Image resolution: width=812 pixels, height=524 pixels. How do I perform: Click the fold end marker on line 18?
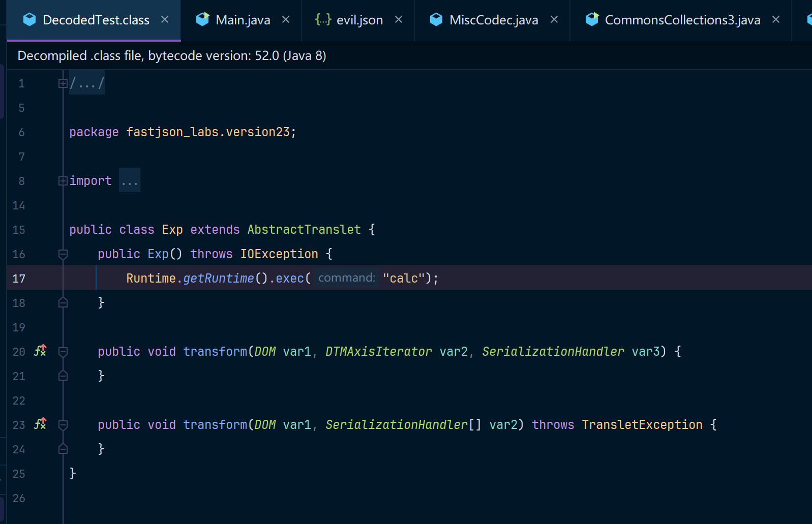63,303
